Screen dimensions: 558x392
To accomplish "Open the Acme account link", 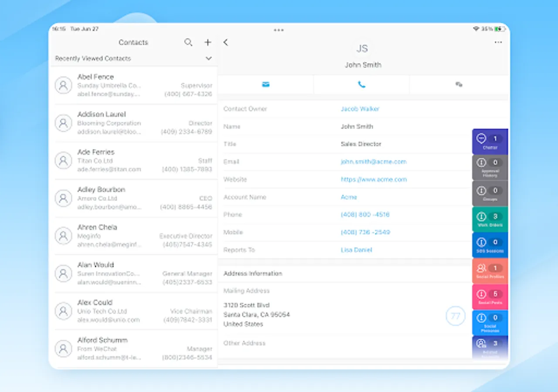I will 349,197.
